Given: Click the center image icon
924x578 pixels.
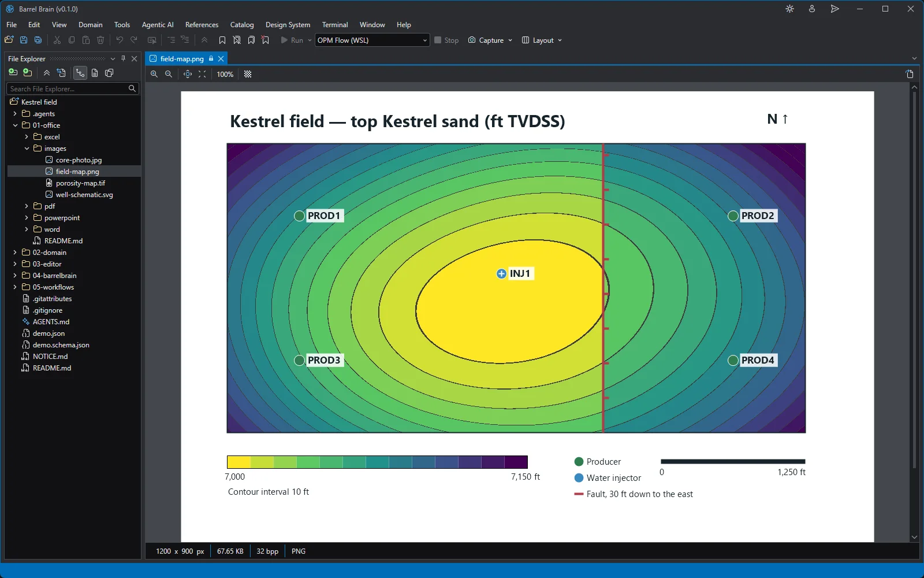Looking at the screenshot, I should pyautogui.click(x=188, y=74).
